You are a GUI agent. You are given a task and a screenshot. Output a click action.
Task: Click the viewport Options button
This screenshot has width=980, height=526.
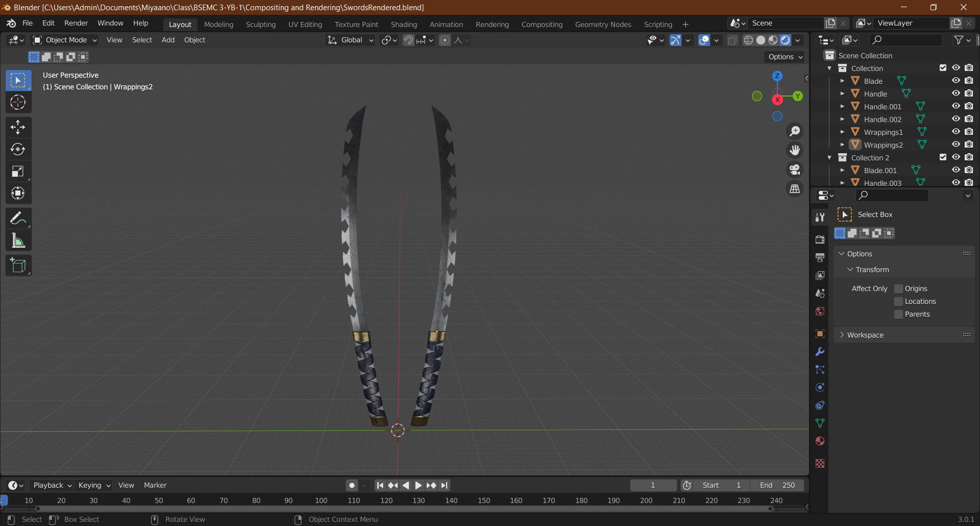[783, 57]
